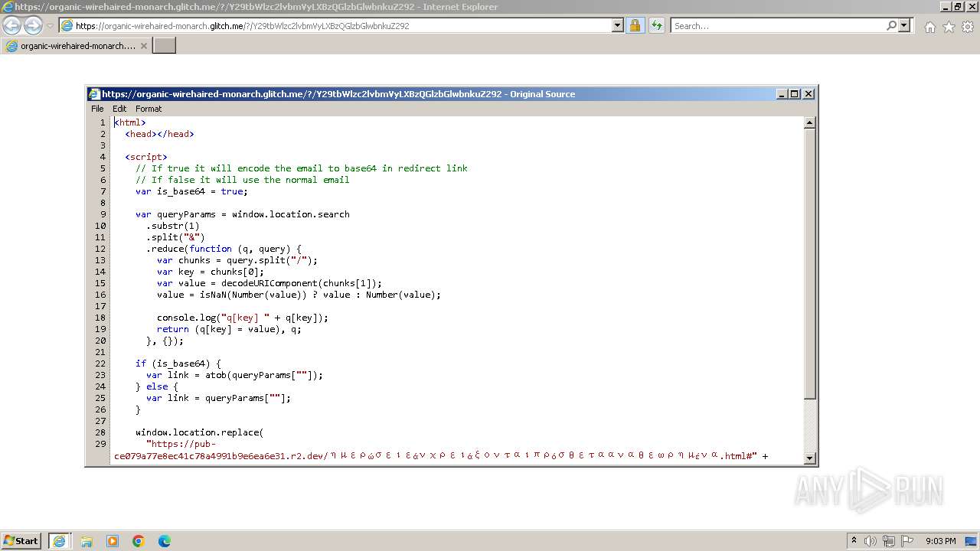
Task: Open recent pages dropdown beside navigation arrows
Action: (x=50, y=26)
